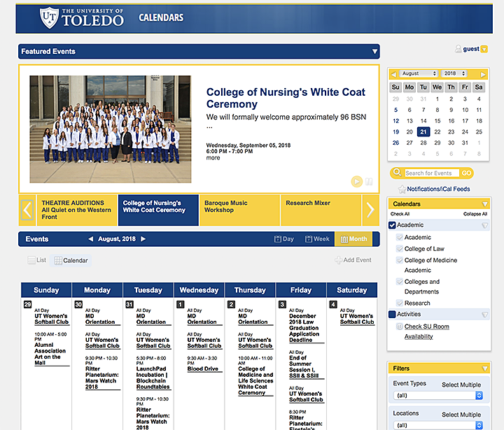Open the August month dropdown in mini calendar
This screenshot has width=504, height=430.
pyautogui.click(x=419, y=73)
